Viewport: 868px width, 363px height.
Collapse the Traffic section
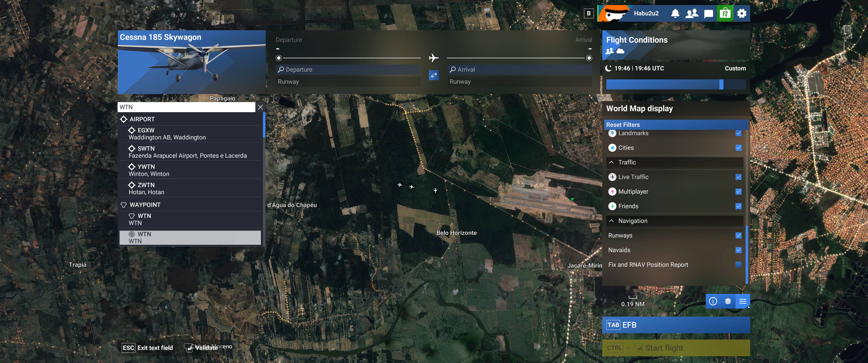click(674, 162)
